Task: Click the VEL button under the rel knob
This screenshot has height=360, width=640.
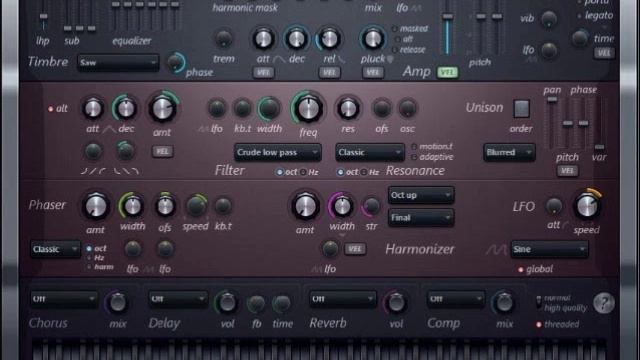Action: 329,73
